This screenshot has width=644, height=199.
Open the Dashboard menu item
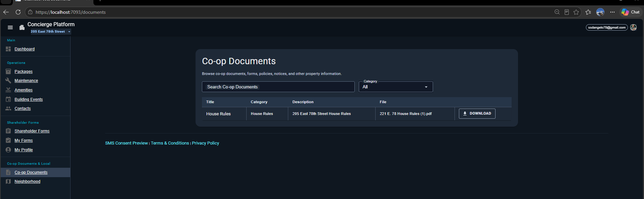[25, 49]
